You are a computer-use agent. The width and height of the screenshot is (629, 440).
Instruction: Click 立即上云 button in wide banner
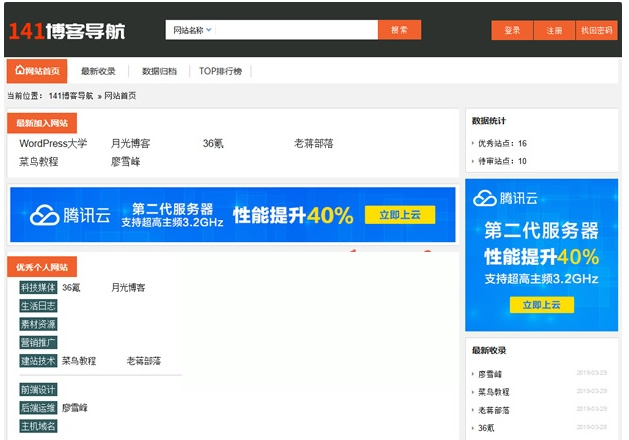click(400, 215)
